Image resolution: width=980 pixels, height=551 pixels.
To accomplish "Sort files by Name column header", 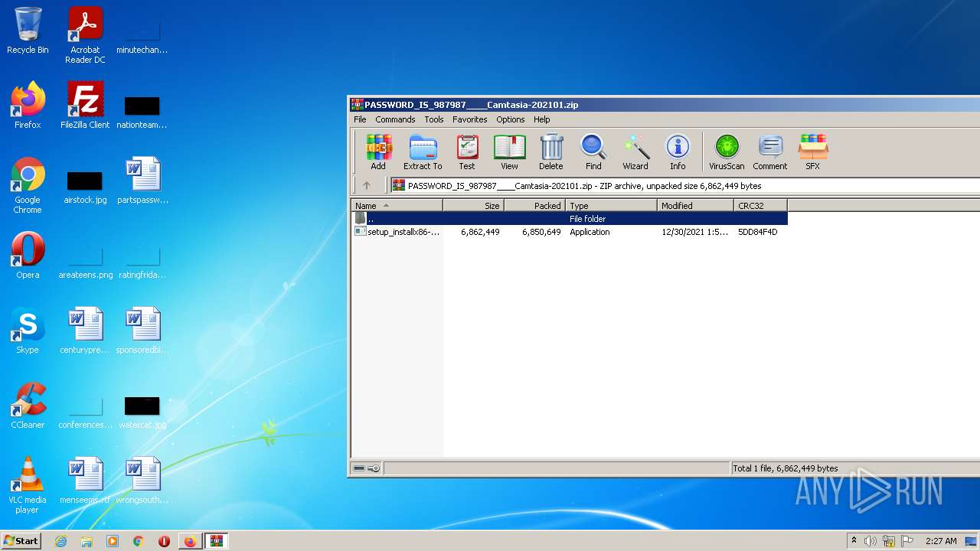I will [397, 205].
